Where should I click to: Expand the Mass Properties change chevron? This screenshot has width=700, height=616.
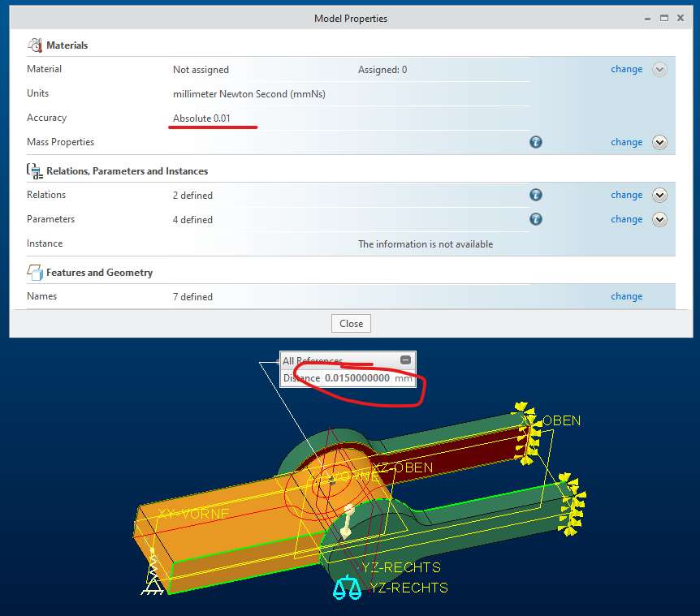[659, 142]
